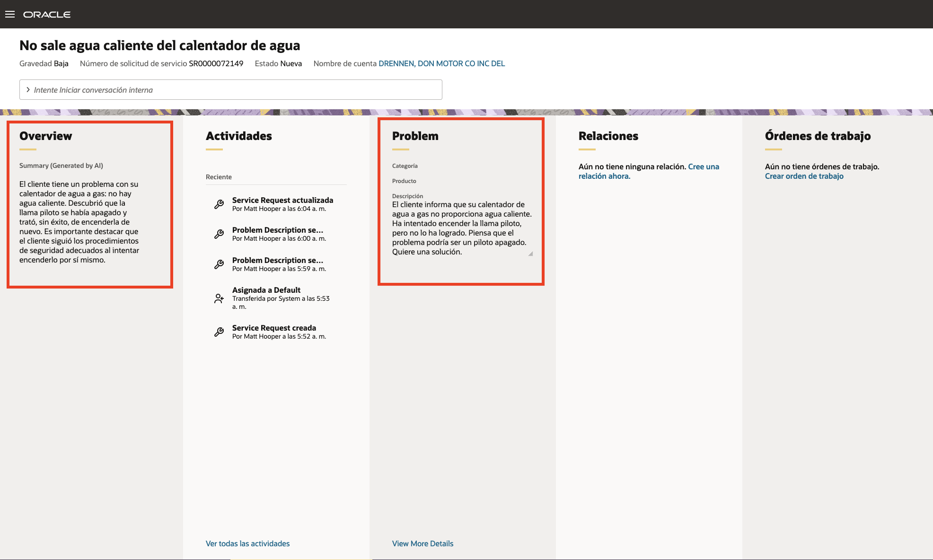Click the Problem section header

(415, 136)
